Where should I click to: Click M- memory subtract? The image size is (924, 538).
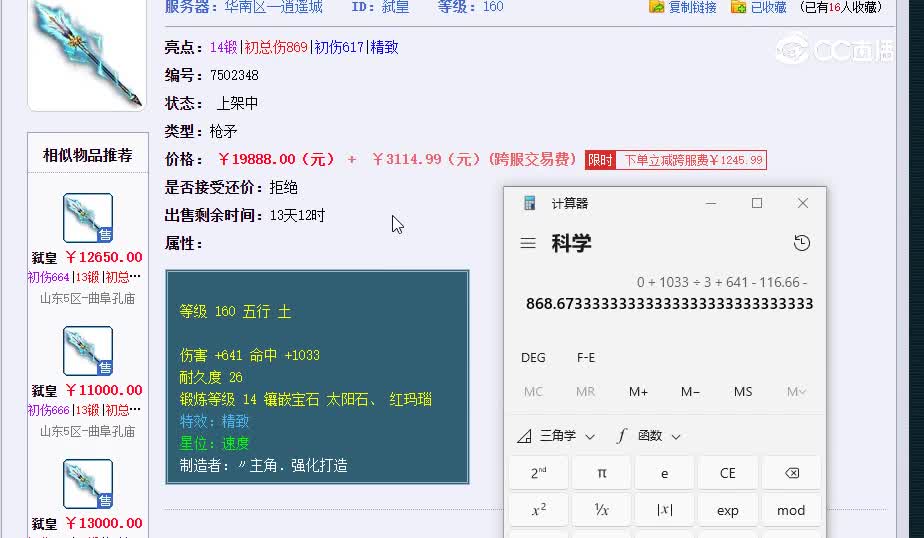click(x=690, y=392)
